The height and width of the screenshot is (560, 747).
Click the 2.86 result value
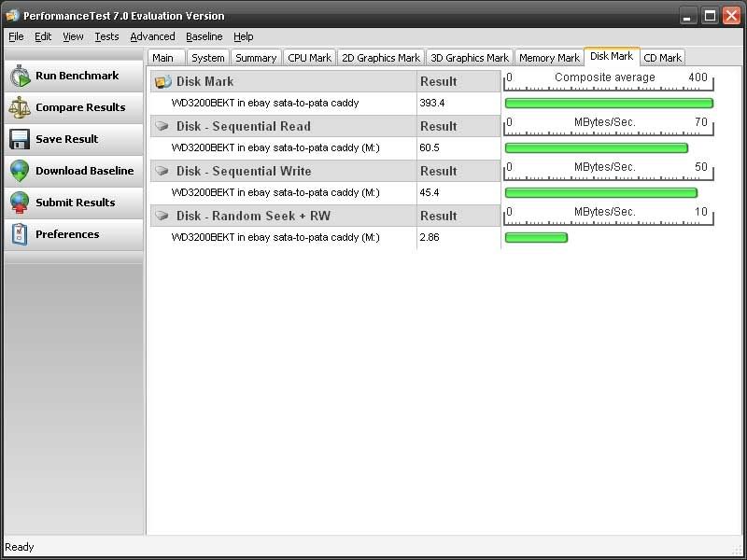pos(430,237)
